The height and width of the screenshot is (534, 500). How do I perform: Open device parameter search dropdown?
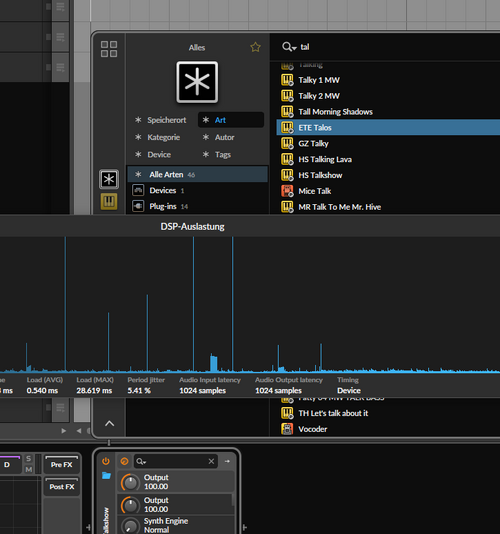coord(141,461)
